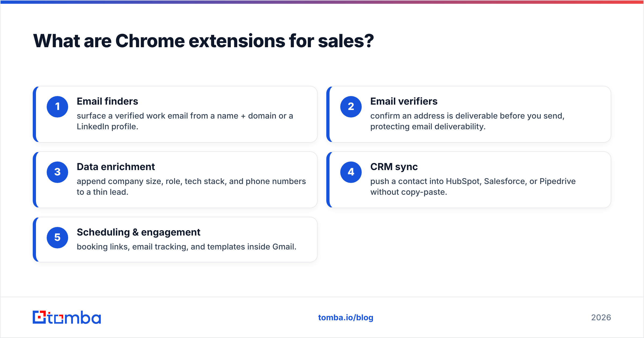Image resolution: width=644 pixels, height=338 pixels.
Task: Click the number 2 circle badge
Action: coord(351,107)
